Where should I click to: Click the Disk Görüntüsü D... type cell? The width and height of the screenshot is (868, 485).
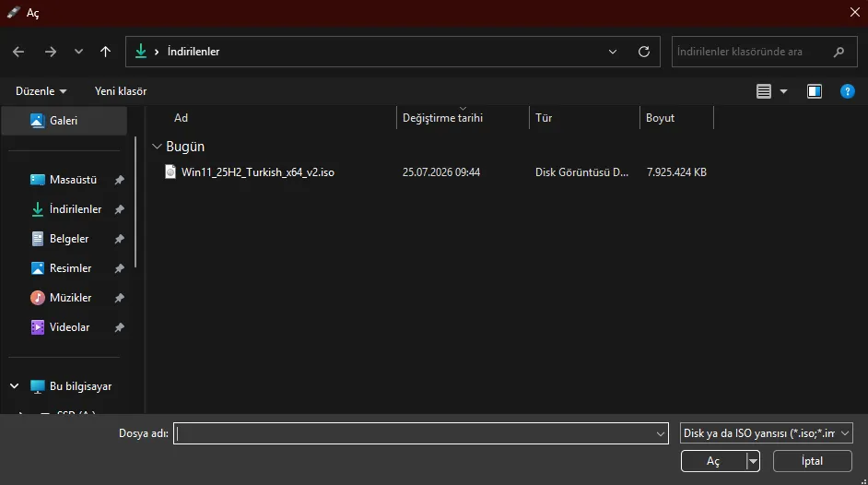point(581,172)
